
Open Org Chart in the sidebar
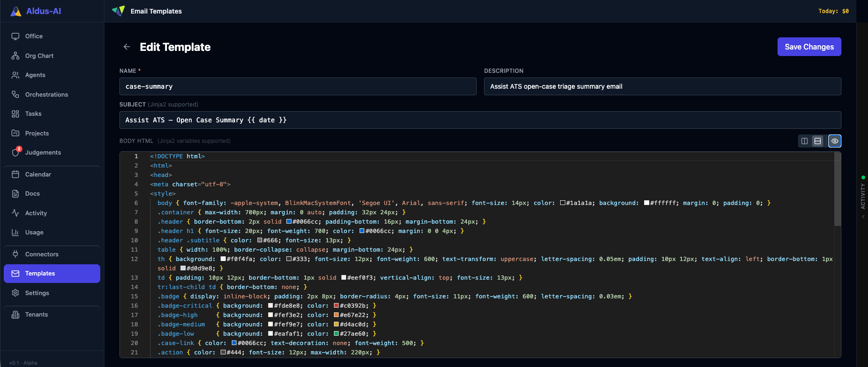coord(52,56)
